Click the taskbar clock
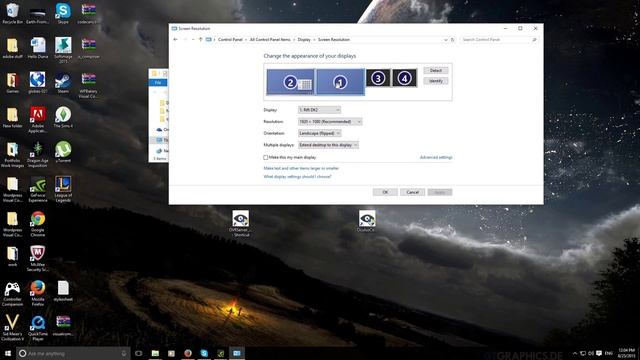640x360 pixels. coord(627,353)
